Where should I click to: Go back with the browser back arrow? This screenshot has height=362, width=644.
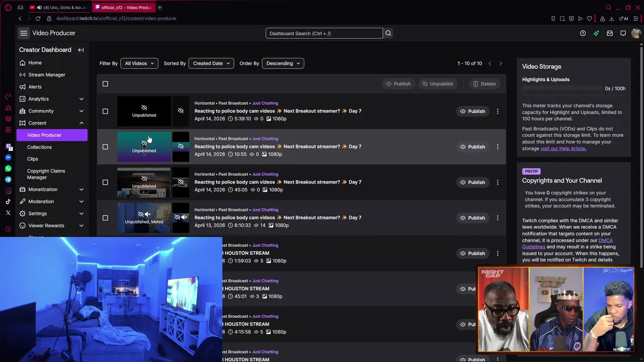click(20, 19)
